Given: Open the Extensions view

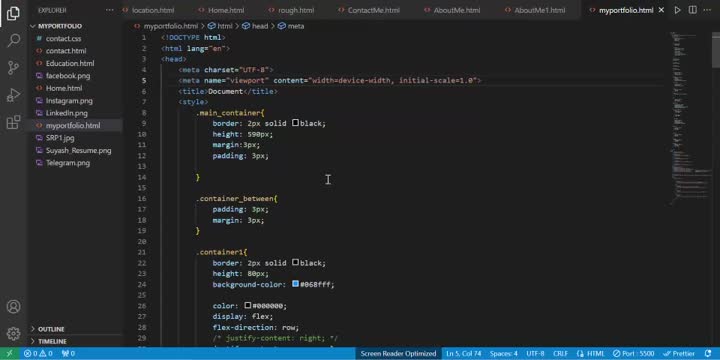Looking at the screenshot, I should [13, 122].
